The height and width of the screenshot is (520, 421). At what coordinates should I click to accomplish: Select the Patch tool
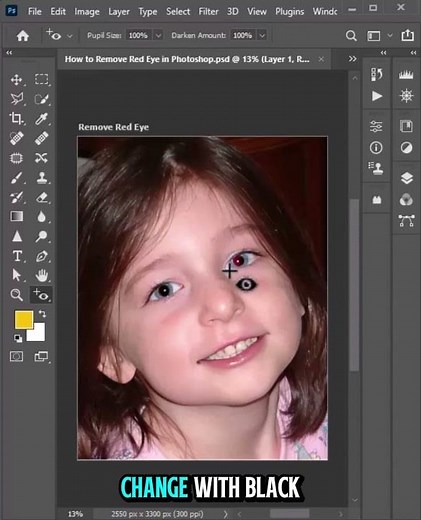(x=16, y=158)
